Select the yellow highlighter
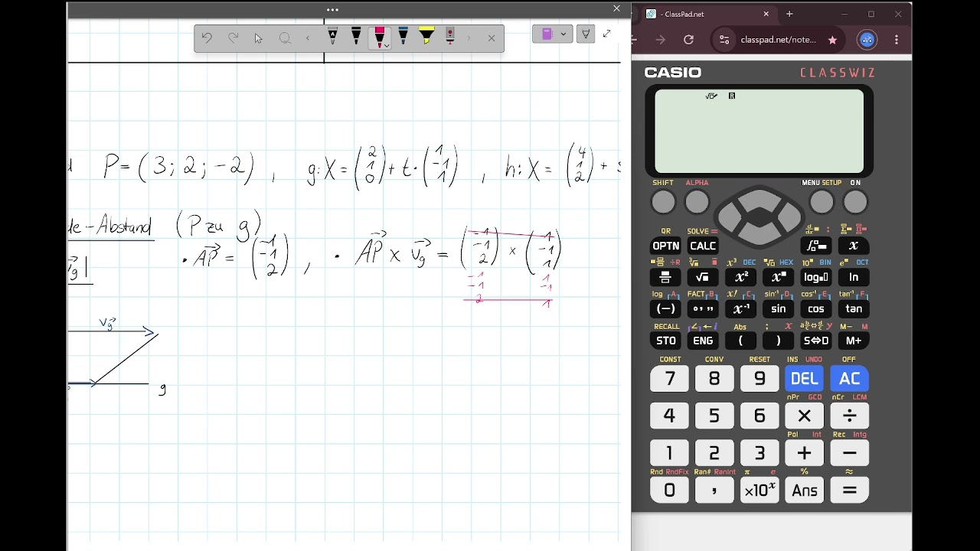Image resolution: width=980 pixels, height=551 pixels. [x=426, y=37]
